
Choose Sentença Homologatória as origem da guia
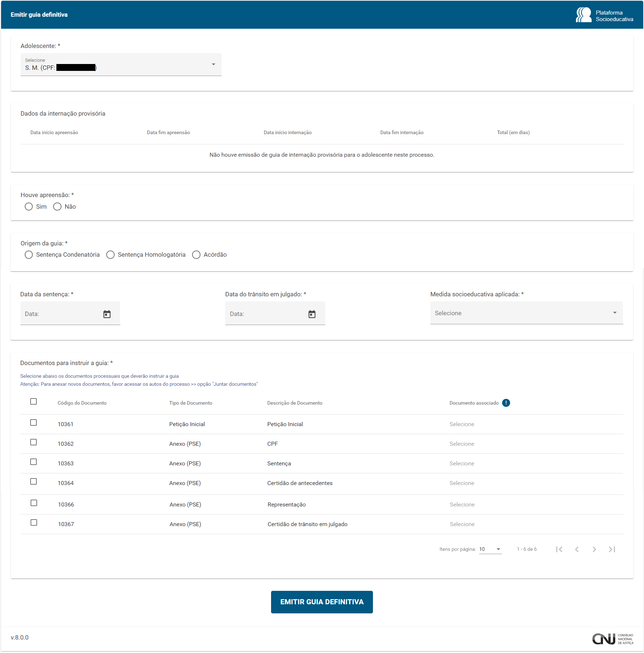110,255
